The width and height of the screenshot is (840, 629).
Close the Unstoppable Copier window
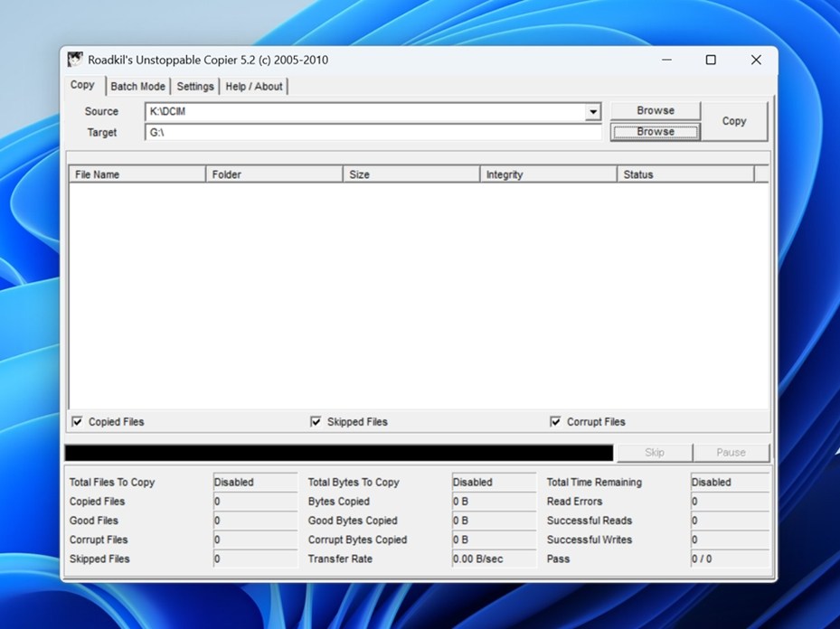(756, 60)
